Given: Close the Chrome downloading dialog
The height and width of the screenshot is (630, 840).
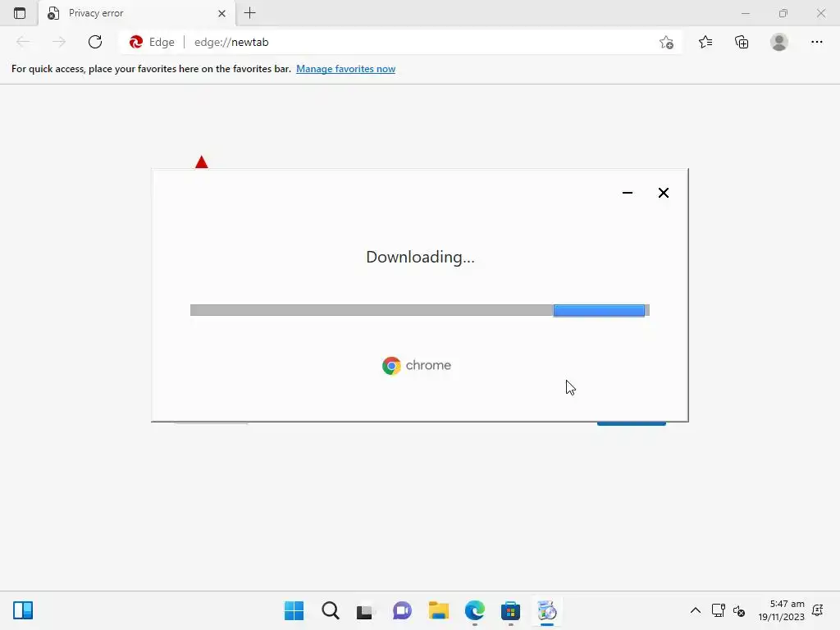Looking at the screenshot, I should [663, 193].
